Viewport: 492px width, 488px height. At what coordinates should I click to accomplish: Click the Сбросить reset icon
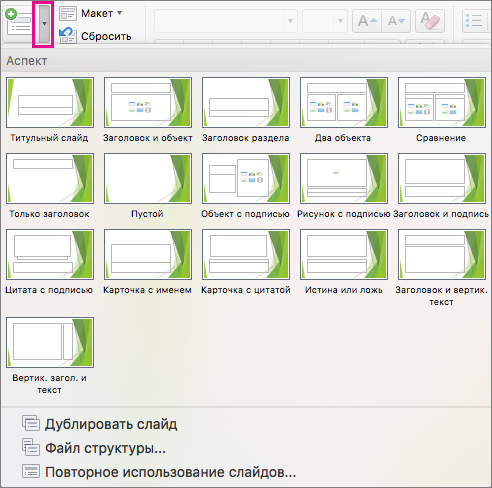[x=68, y=36]
